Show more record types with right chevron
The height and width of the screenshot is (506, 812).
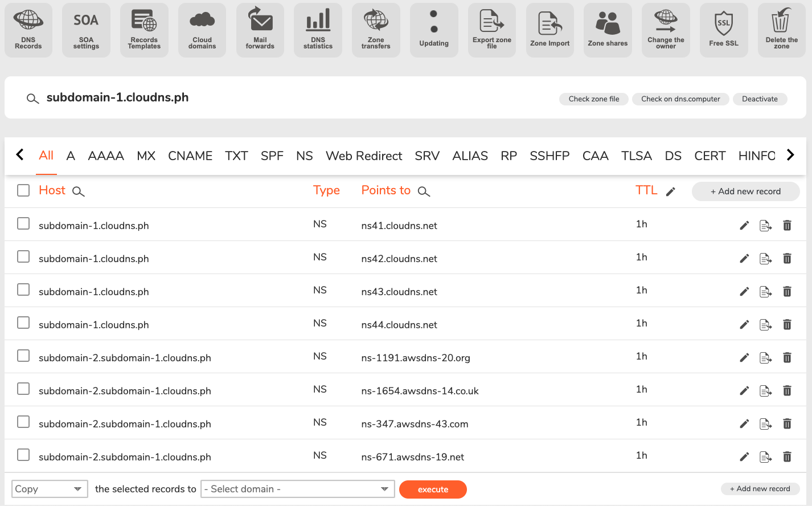tap(790, 155)
